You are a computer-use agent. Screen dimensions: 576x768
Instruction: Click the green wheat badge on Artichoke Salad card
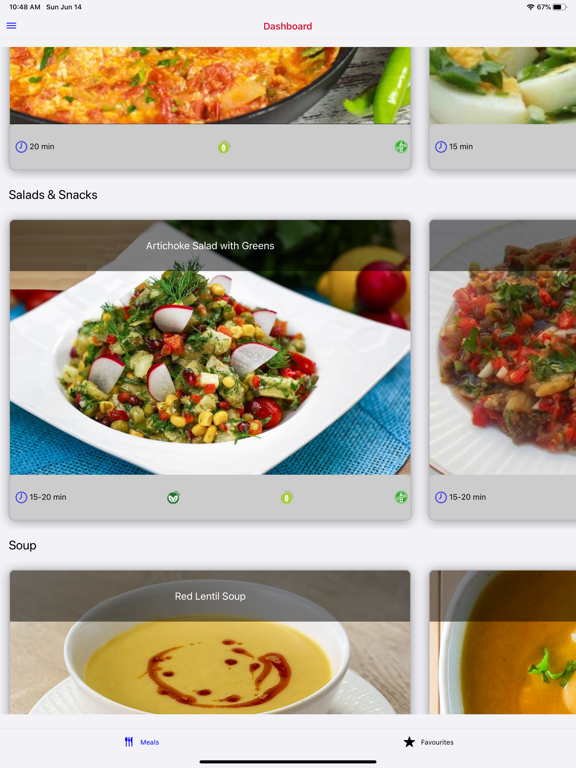(x=401, y=497)
